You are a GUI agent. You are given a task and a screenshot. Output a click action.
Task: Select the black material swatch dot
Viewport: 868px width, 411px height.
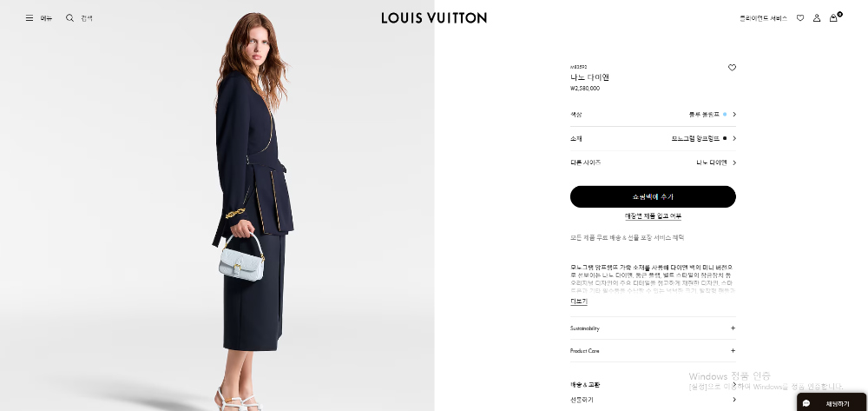[x=725, y=138]
